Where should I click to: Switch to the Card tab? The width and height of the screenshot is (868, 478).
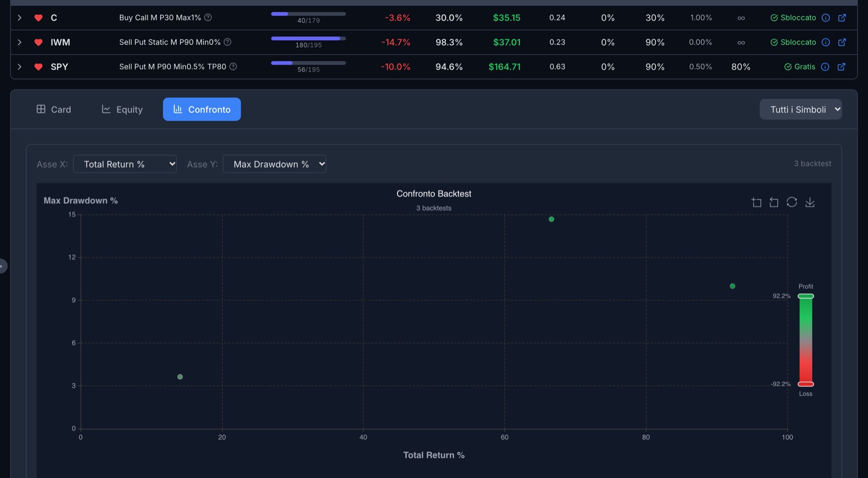54,110
